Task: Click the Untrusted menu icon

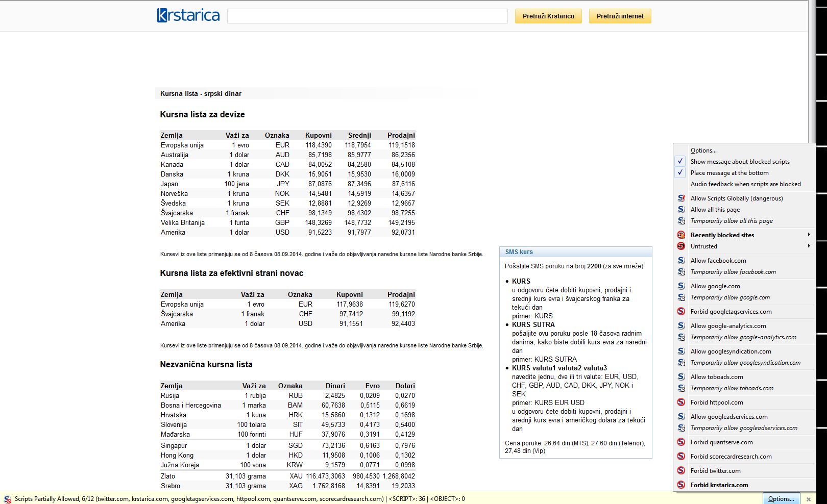Action: click(x=681, y=246)
